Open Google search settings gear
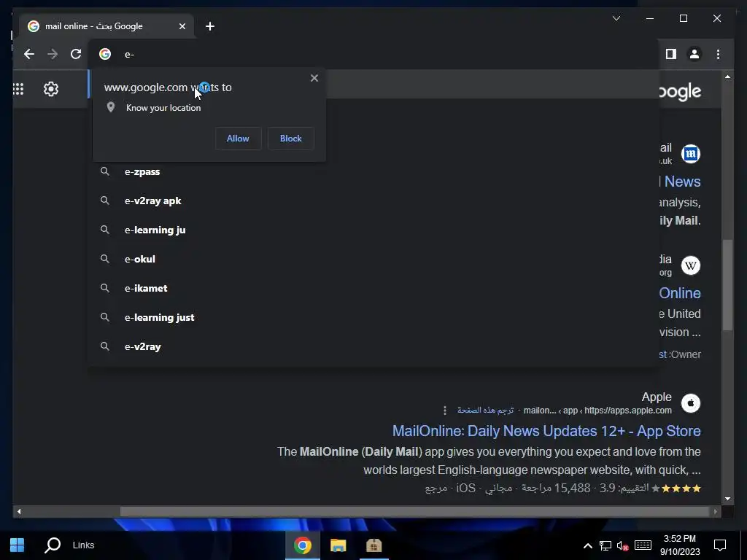Screen dimensions: 747x560 pos(51,89)
